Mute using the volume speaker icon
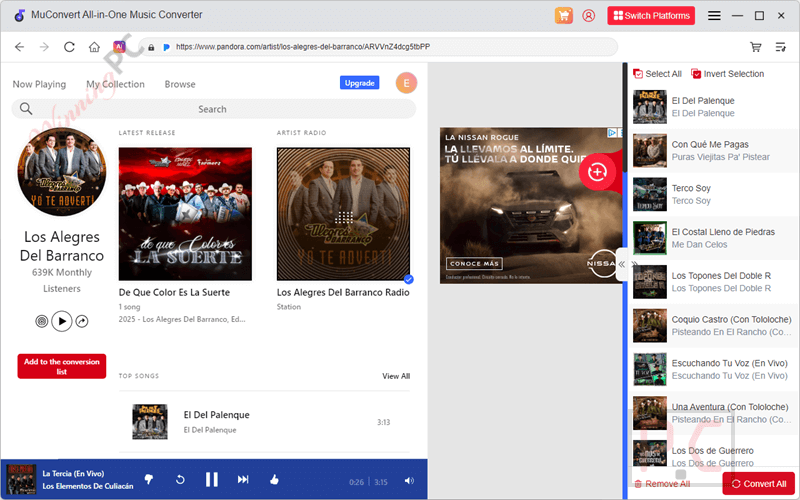The height and width of the screenshot is (500, 800). tap(409, 481)
